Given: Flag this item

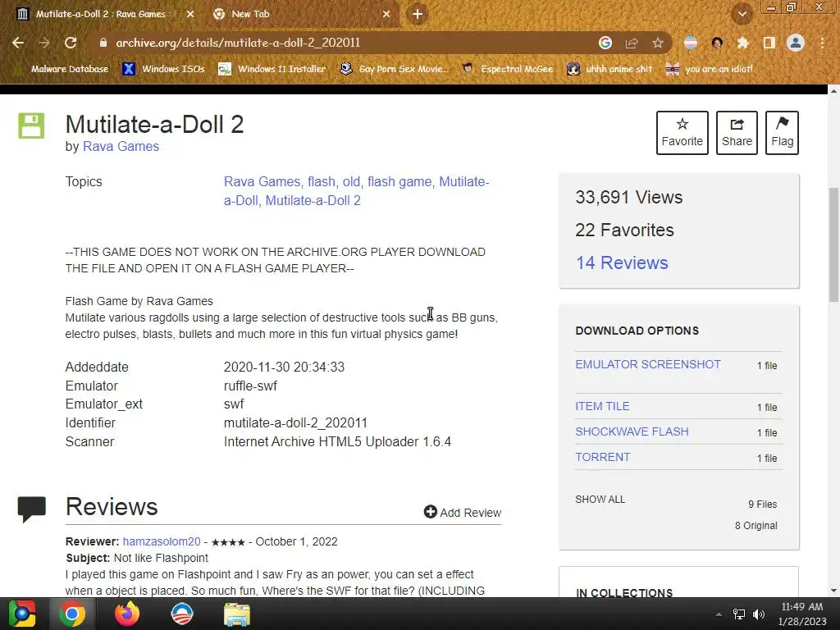Looking at the screenshot, I should click(782, 133).
